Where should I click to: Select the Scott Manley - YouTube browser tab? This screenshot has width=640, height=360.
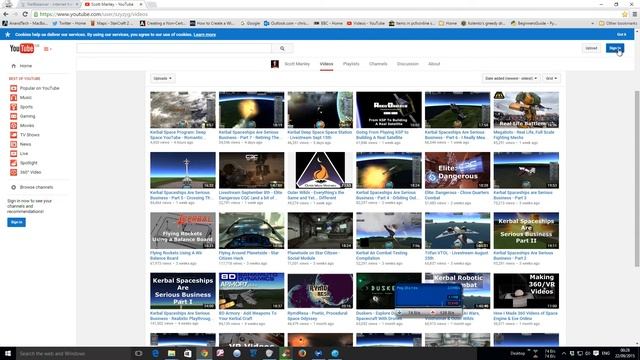point(112,4)
